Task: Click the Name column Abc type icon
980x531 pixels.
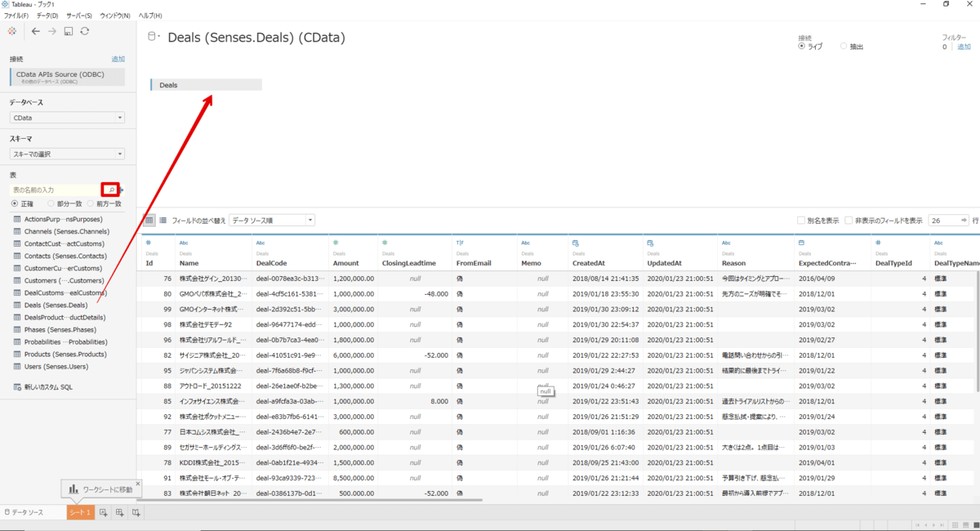Action: click(x=184, y=243)
